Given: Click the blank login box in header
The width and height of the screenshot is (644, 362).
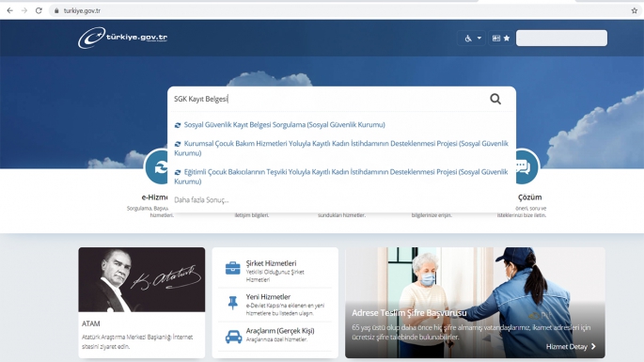Looking at the screenshot, I should tap(561, 39).
